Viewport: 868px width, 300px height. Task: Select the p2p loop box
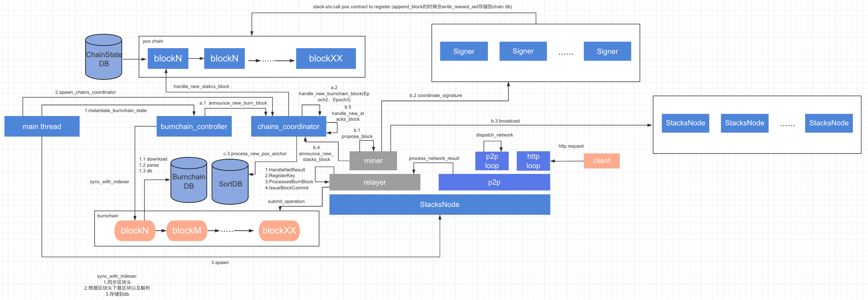[x=492, y=161]
